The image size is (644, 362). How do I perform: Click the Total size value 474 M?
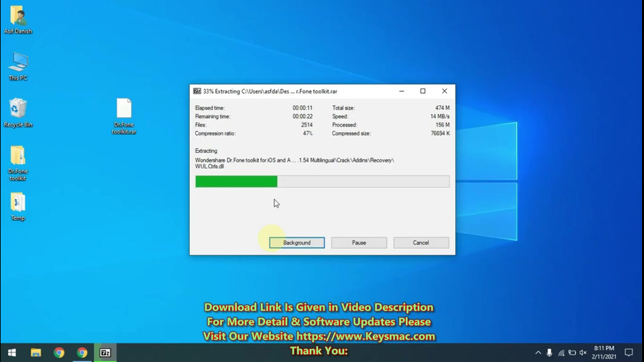(442, 108)
